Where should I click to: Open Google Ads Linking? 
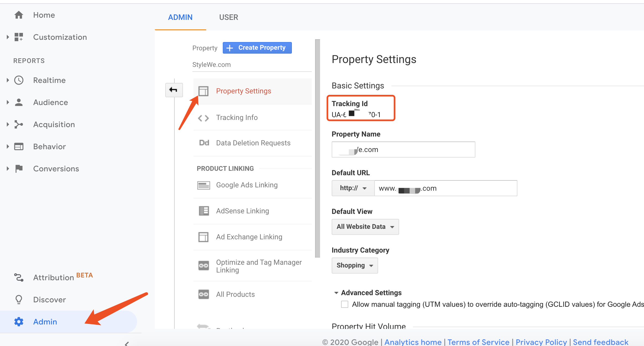(x=247, y=185)
